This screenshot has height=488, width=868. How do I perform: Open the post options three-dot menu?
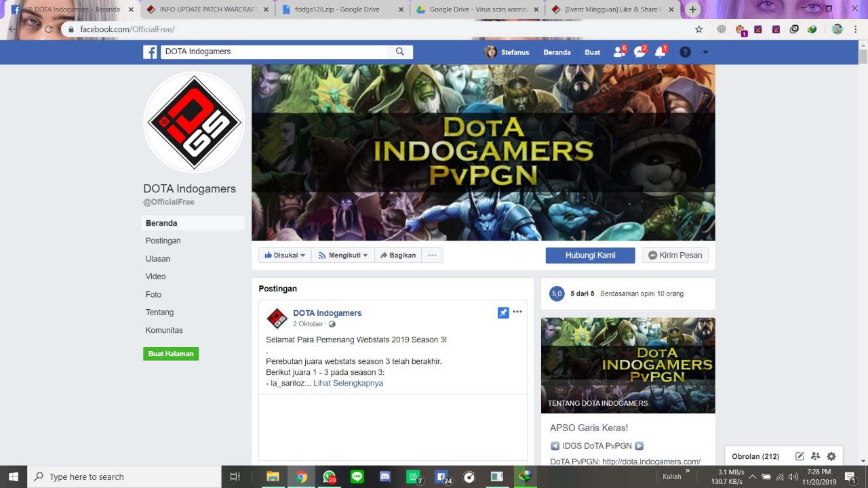point(517,312)
